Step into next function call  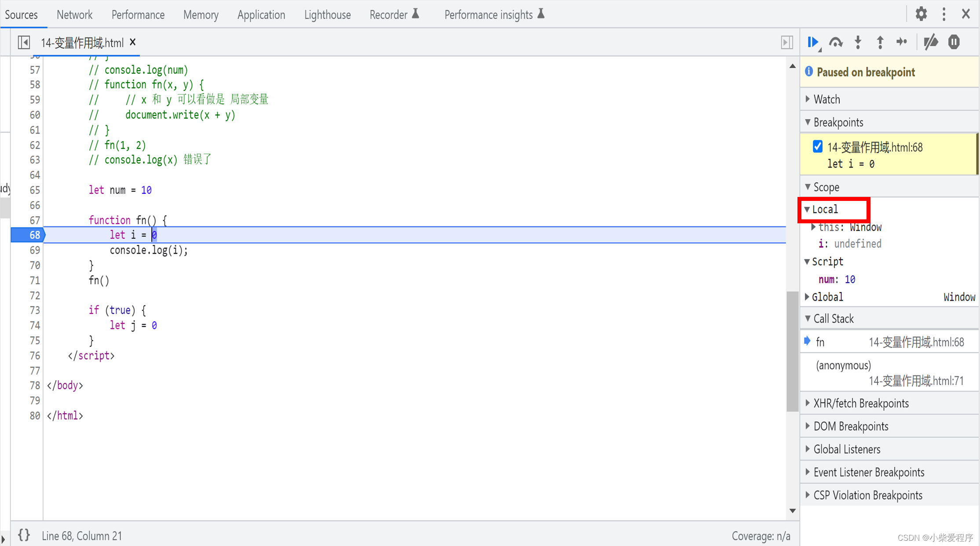858,42
